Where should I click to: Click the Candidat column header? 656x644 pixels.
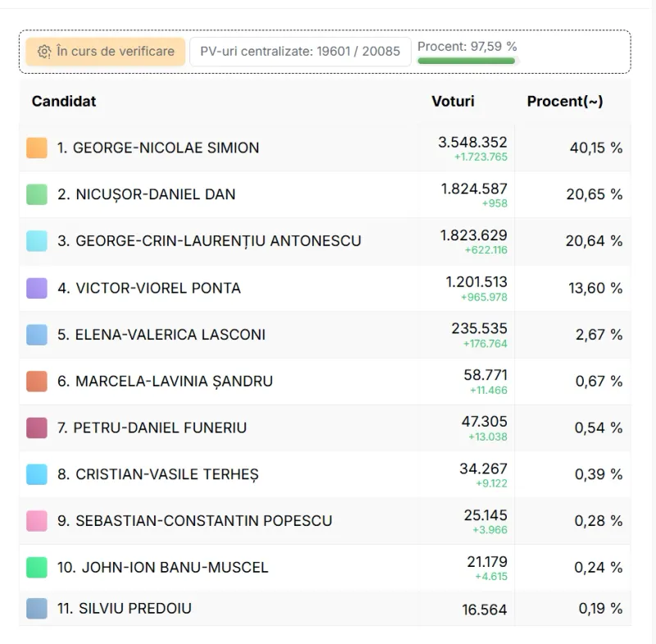64,101
